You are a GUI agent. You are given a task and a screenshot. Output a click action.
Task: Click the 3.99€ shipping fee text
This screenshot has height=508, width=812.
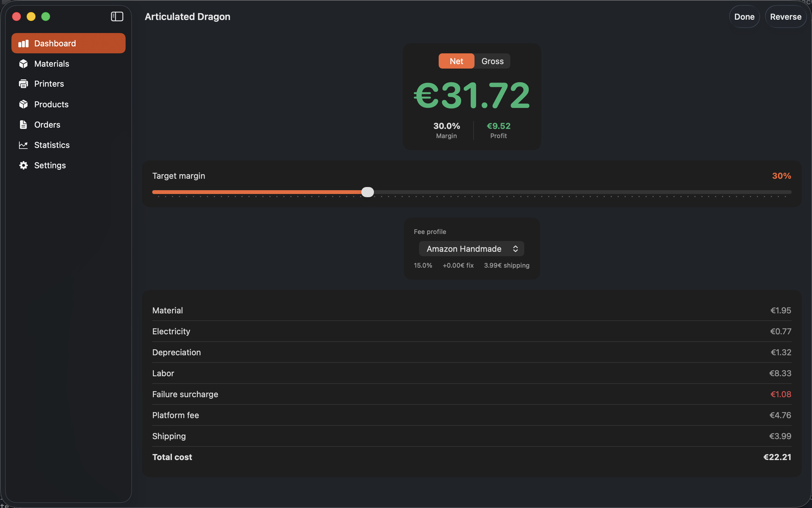pos(507,265)
